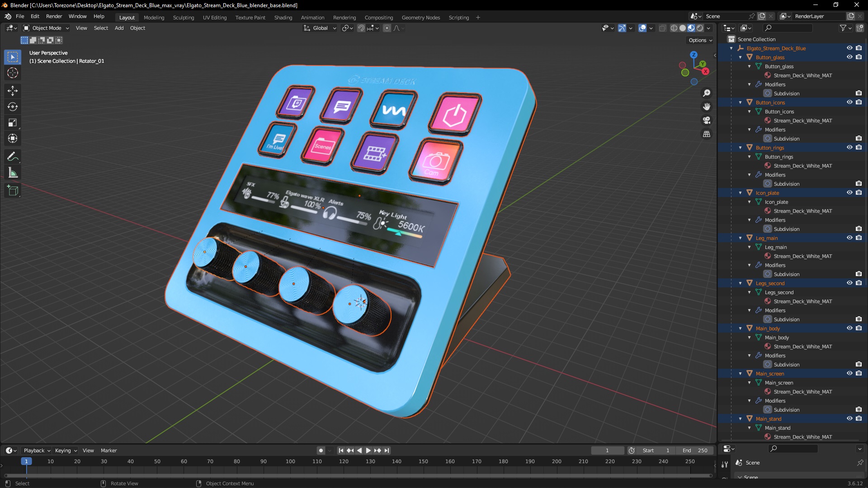The image size is (868, 488).
Task: Expand the Button_icons collection
Action: click(x=741, y=103)
